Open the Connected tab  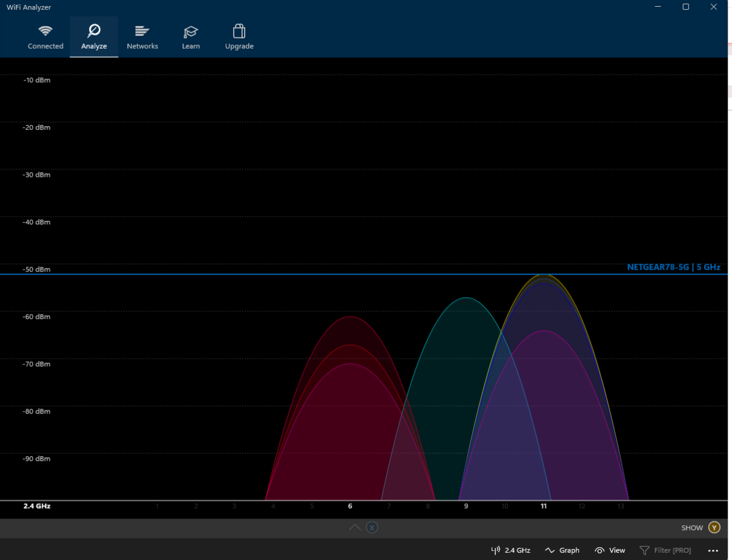coord(45,37)
